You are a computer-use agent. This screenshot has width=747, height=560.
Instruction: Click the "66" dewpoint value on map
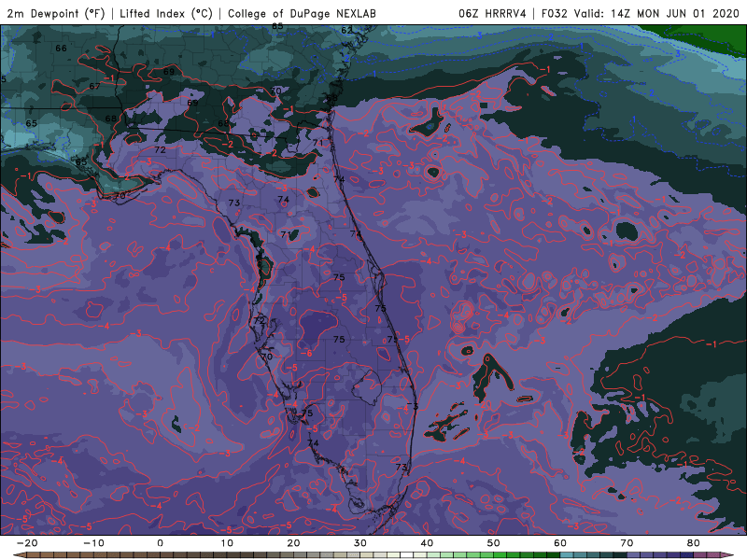[61, 49]
